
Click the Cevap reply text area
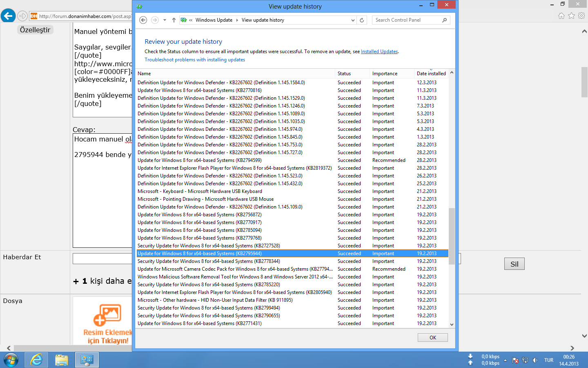pyautogui.click(x=102, y=191)
